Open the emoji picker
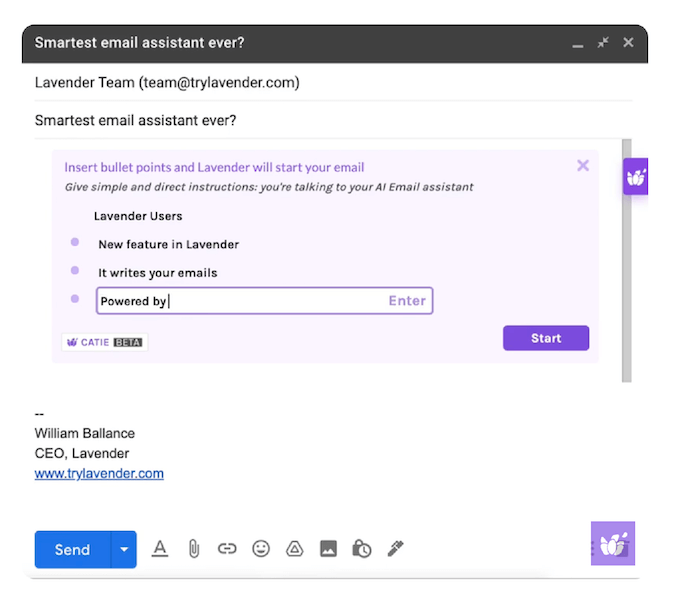 [x=261, y=549]
